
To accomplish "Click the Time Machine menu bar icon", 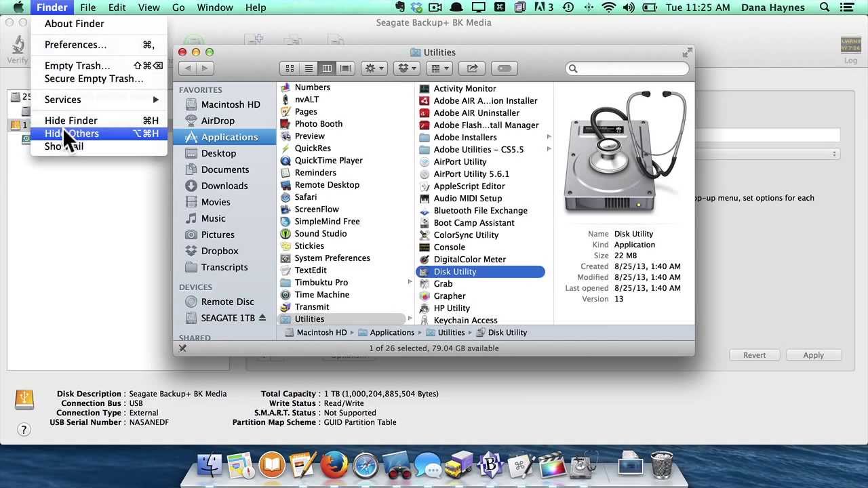I will tap(568, 7).
